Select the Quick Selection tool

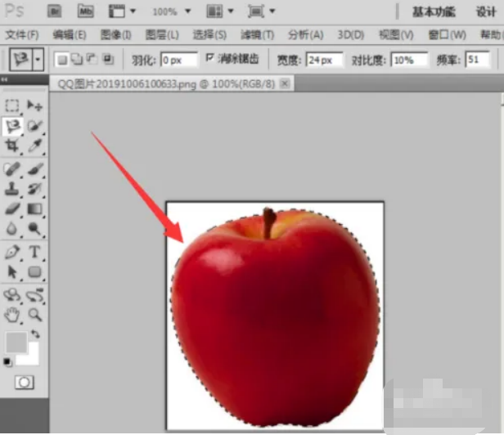(x=34, y=126)
